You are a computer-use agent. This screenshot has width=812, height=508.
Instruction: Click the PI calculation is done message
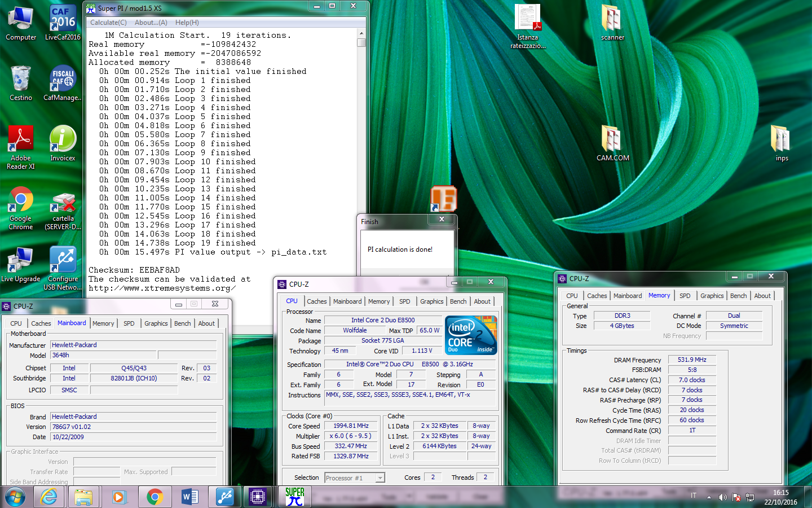point(400,249)
